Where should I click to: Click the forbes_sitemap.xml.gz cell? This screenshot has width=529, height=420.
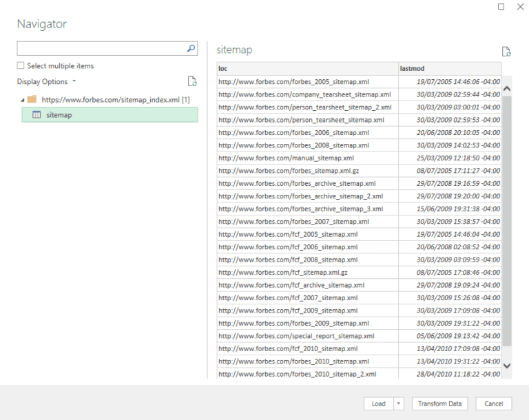pyautogui.click(x=307, y=171)
